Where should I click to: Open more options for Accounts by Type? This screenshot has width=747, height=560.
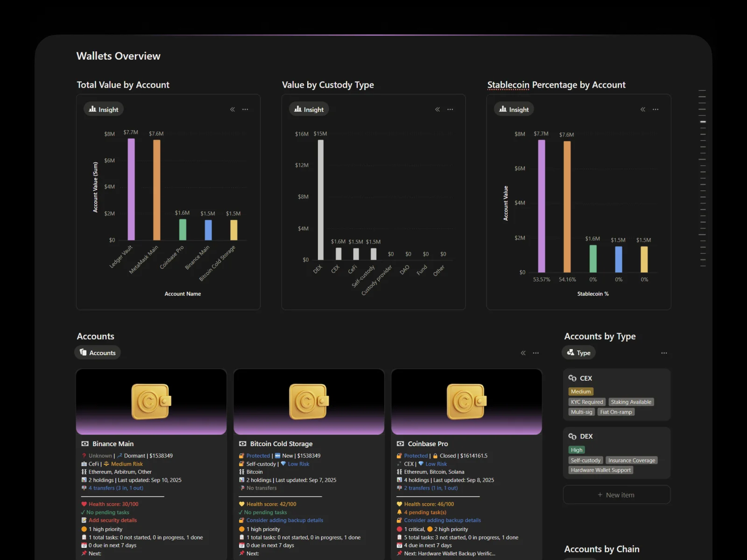pos(664,353)
